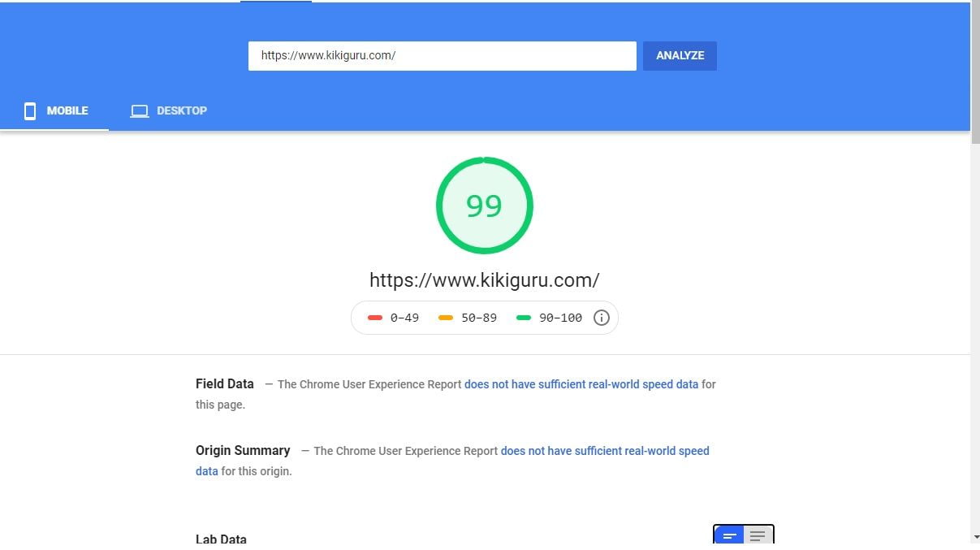Click the mobile phone icon

pyautogui.click(x=30, y=111)
